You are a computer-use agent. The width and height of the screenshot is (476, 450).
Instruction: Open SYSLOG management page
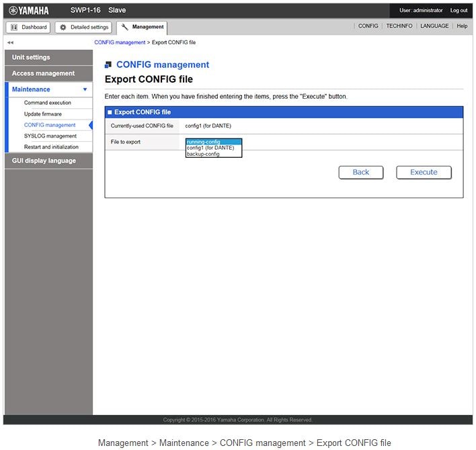pos(50,136)
